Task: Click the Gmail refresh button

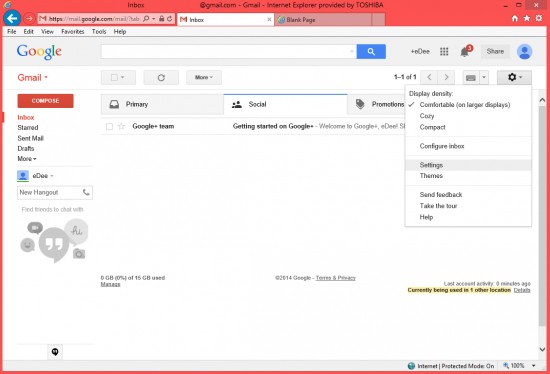Action: click(161, 78)
